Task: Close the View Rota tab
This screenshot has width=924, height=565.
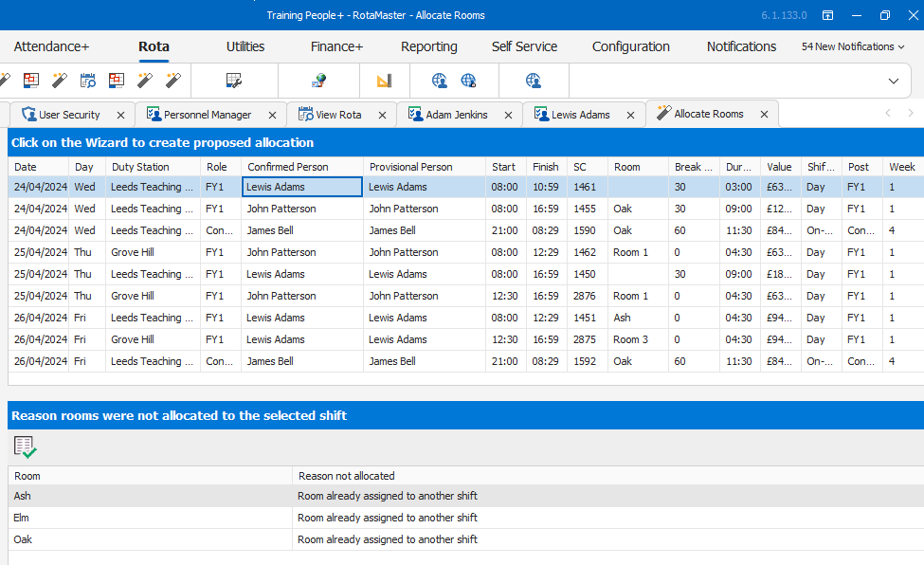Action: point(382,115)
